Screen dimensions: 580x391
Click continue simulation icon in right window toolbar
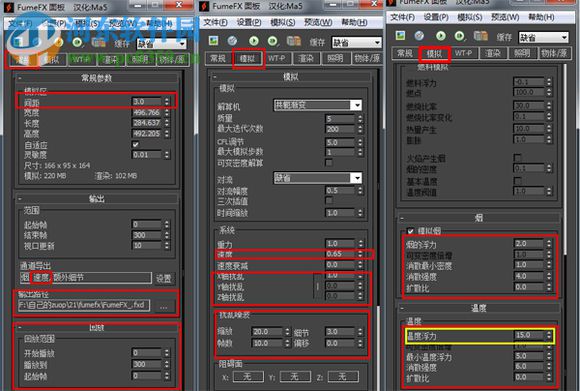pos(460,36)
